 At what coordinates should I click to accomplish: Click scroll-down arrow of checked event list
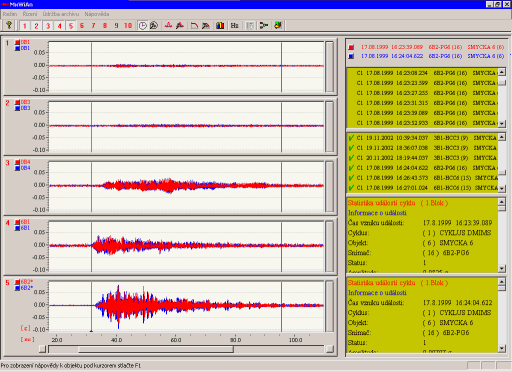coord(502,189)
